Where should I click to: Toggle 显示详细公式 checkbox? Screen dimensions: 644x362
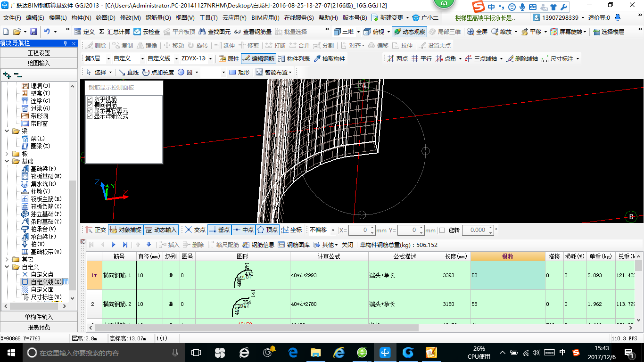pyautogui.click(x=90, y=116)
